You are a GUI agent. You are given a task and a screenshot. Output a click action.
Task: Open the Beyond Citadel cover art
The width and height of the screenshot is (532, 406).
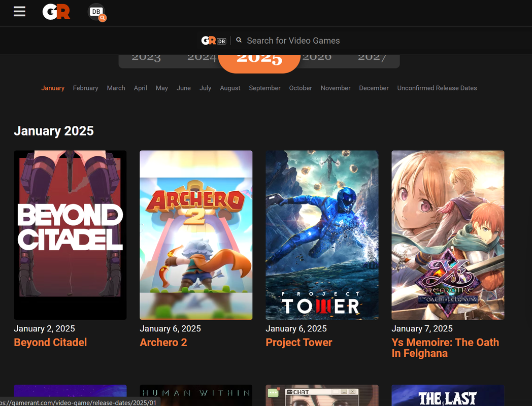pos(70,235)
